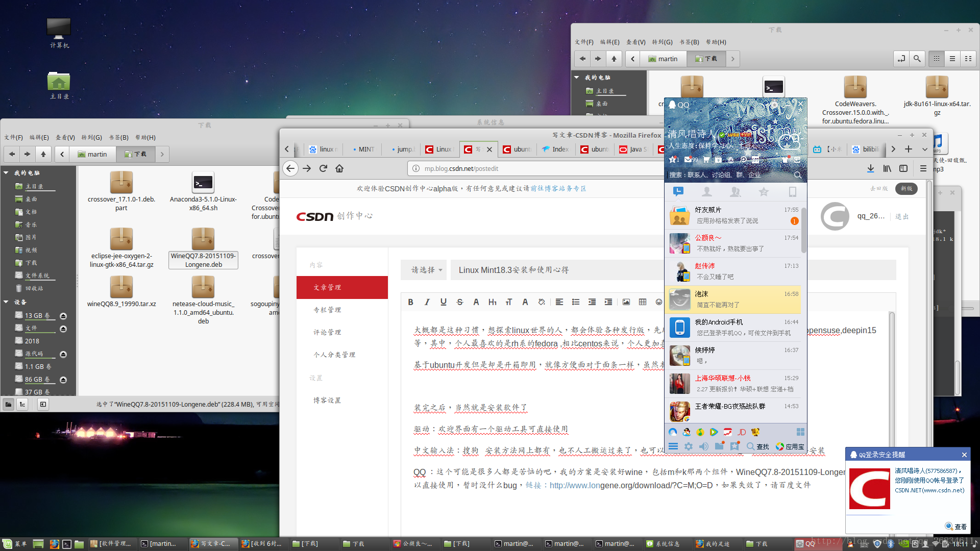Open the QQ conversations tab
The height and width of the screenshot is (551, 980).
click(x=678, y=192)
